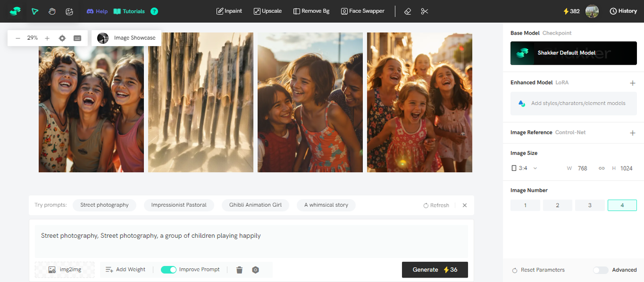Click the sticker face tool icon
The height and width of the screenshot is (282, 644).
click(69, 11)
